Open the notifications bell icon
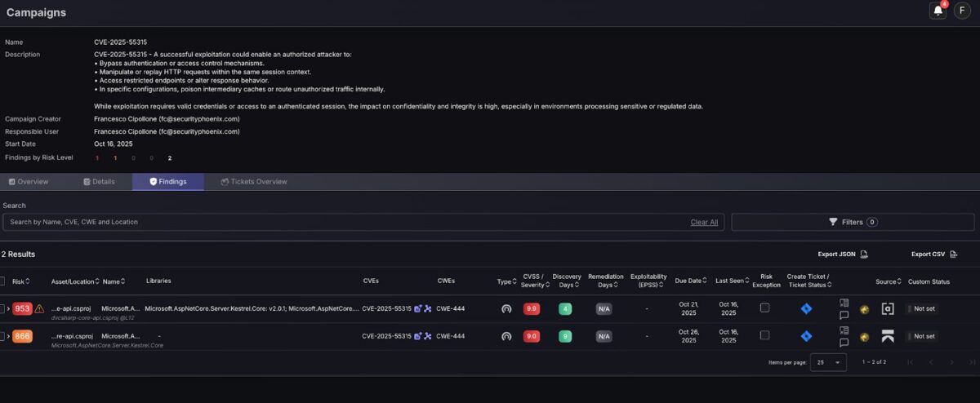This screenshot has height=403, width=980. point(938,11)
